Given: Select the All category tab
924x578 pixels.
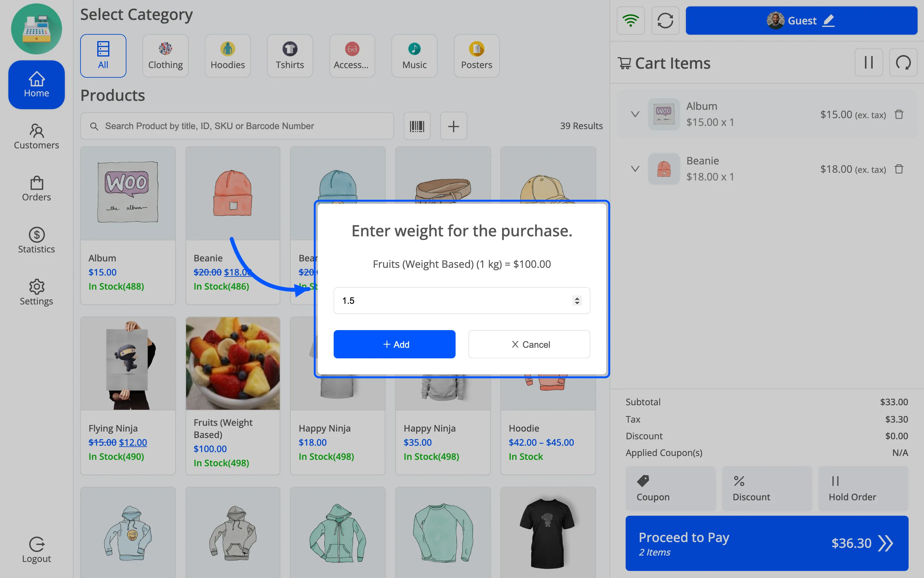Looking at the screenshot, I should click(x=103, y=56).
